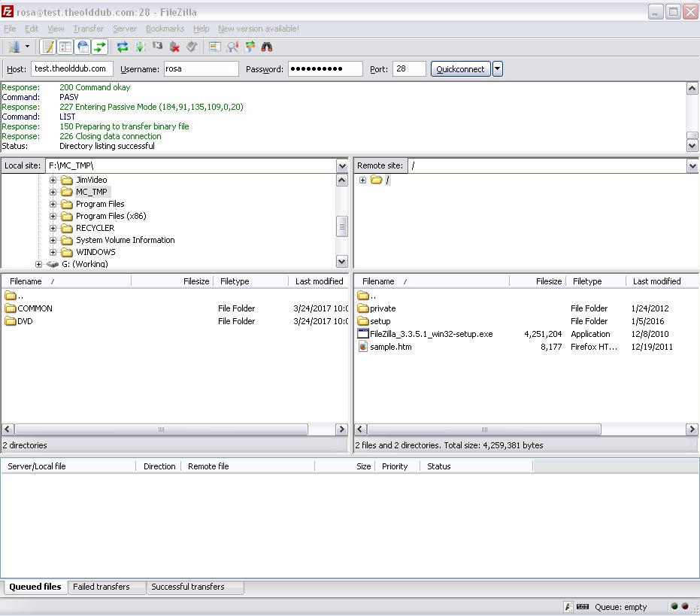Expand the MC_TMP folder tree node
This screenshot has height=616, width=700.
point(53,192)
